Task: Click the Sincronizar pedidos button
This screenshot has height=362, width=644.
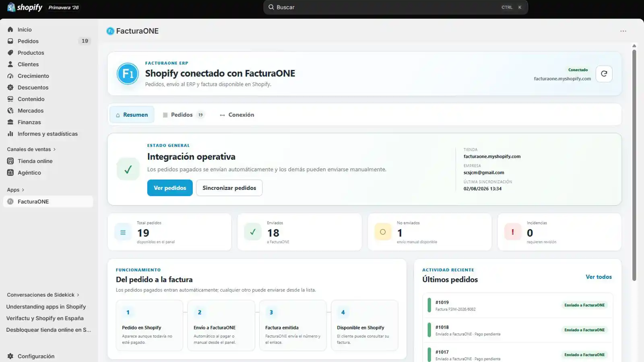Action: pyautogui.click(x=229, y=188)
